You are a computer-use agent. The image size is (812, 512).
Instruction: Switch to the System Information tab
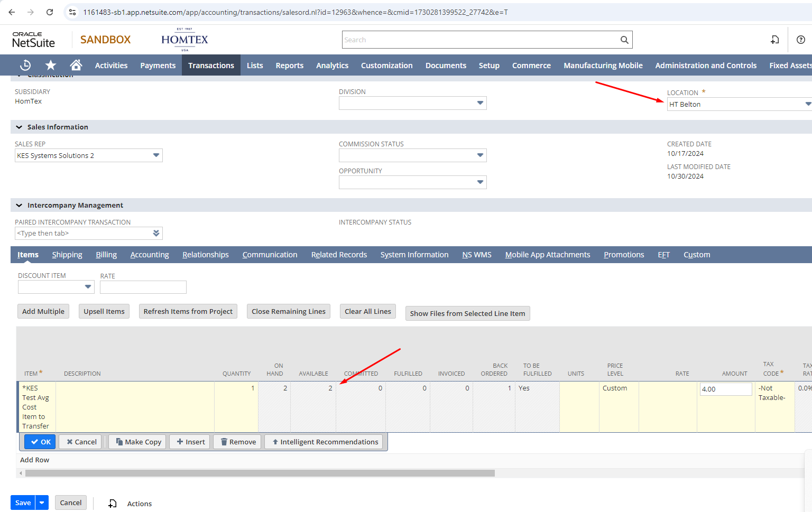[x=414, y=255]
